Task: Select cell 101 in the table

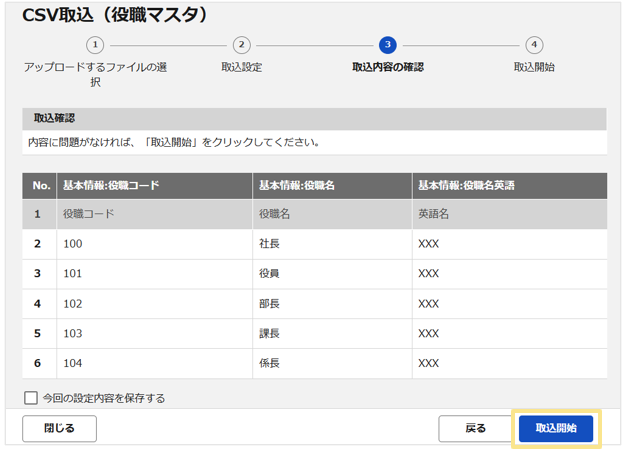Action: 154,274
